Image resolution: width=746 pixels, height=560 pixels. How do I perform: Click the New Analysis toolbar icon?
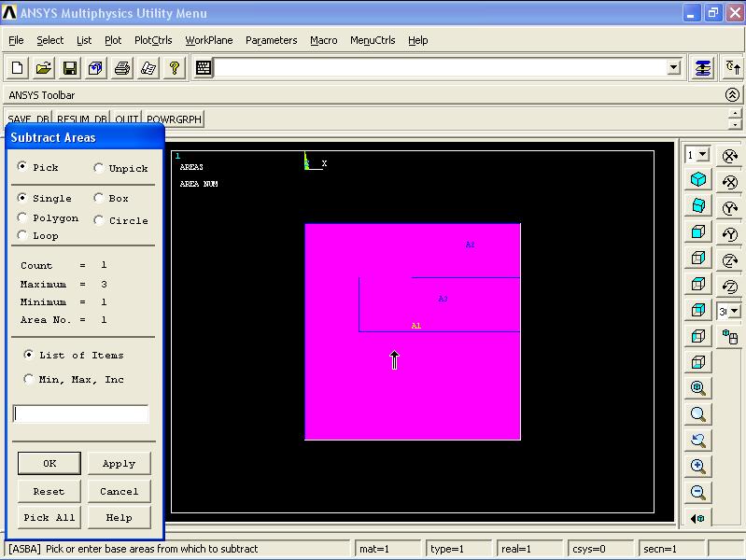click(17, 68)
